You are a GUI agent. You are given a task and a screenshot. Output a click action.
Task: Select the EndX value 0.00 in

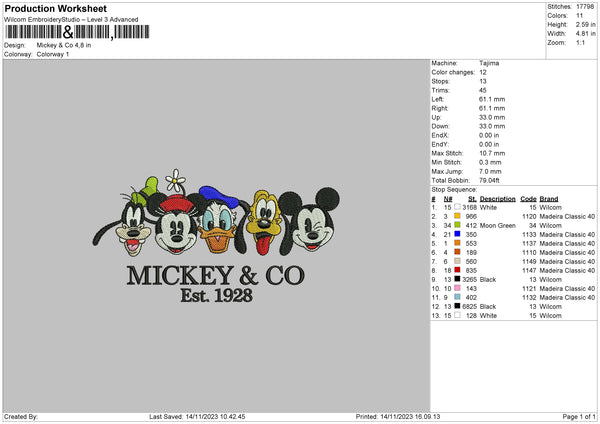(x=489, y=135)
